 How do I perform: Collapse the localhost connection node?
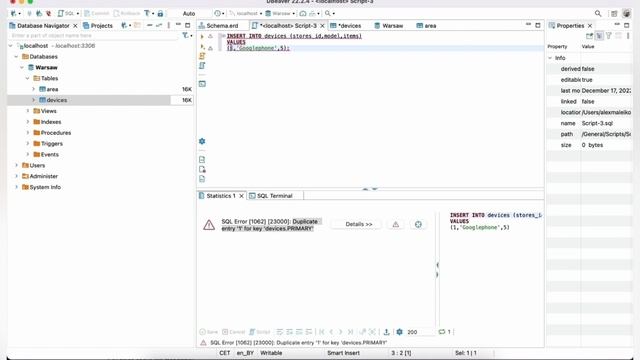[x=11, y=46]
